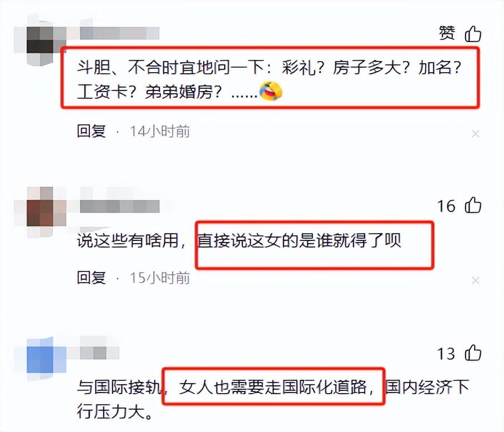Dismiss the comment posted 15小时前
This screenshot has width=504, height=432.
(475, 280)
